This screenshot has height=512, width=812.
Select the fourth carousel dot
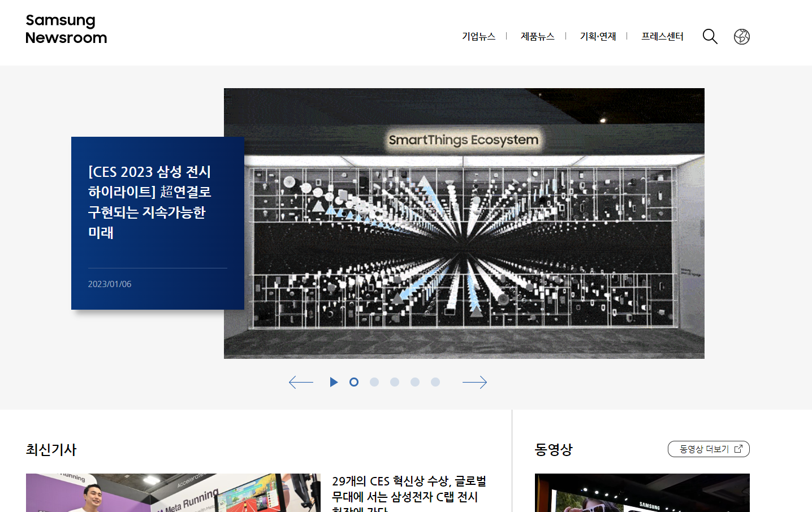[x=415, y=382]
